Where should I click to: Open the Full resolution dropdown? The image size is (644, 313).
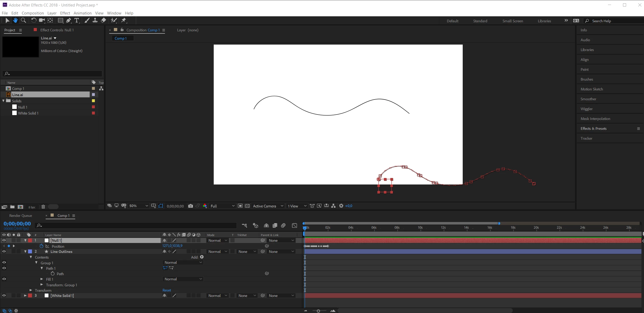tap(223, 206)
